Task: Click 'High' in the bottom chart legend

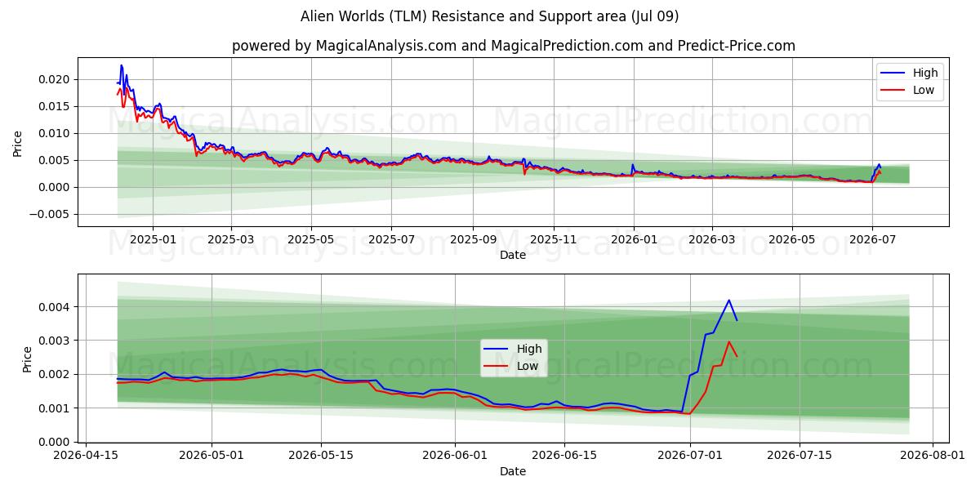Action: pyautogui.click(x=528, y=349)
